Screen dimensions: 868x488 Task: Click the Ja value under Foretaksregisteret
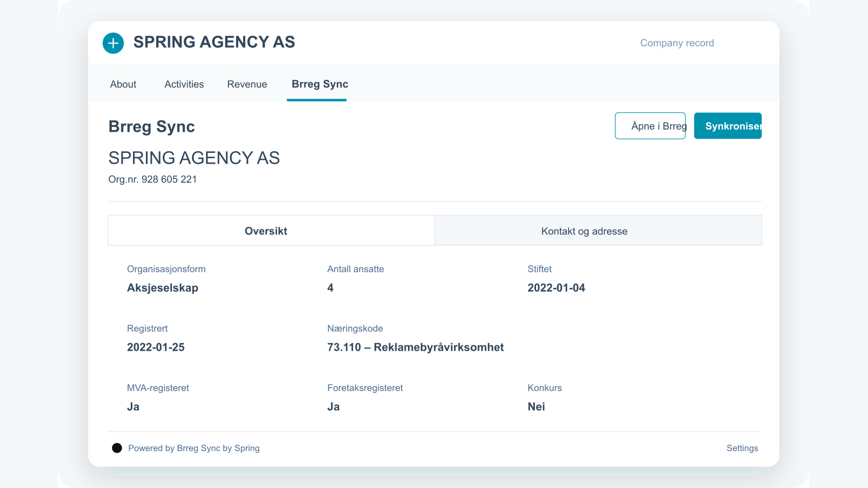point(334,407)
